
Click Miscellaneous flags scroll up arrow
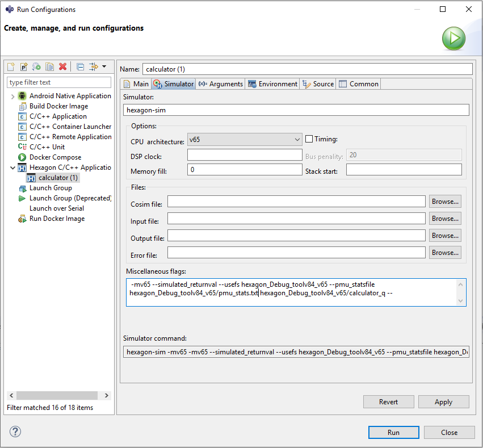460,284
